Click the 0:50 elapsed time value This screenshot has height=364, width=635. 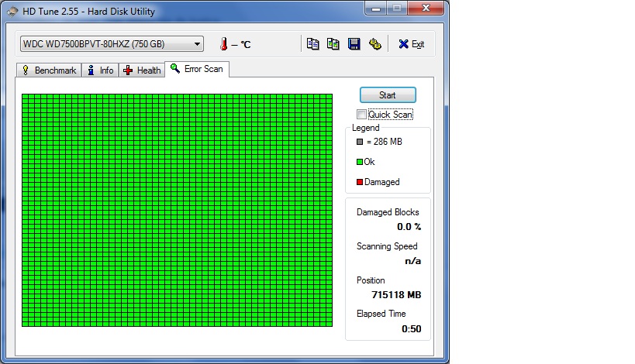tap(412, 329)
